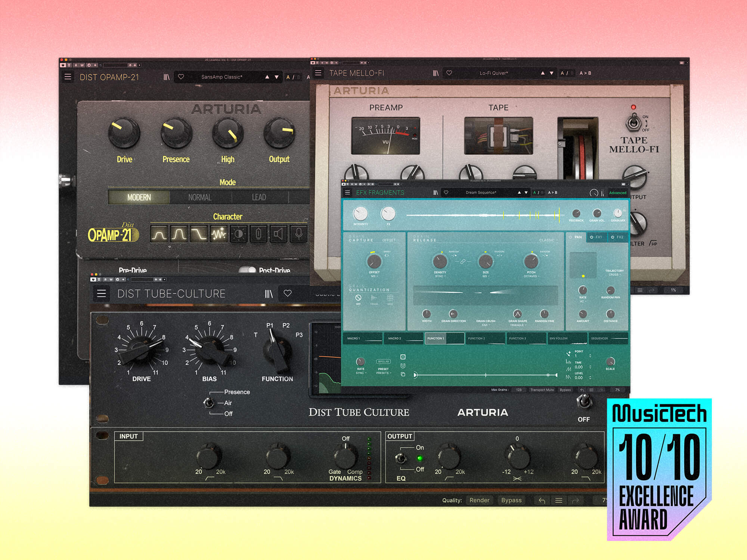Screen dimensions: 747x560
Task: Click Bypass in Dist Tube-Culture footer
Action: click(x=511, y=500)
